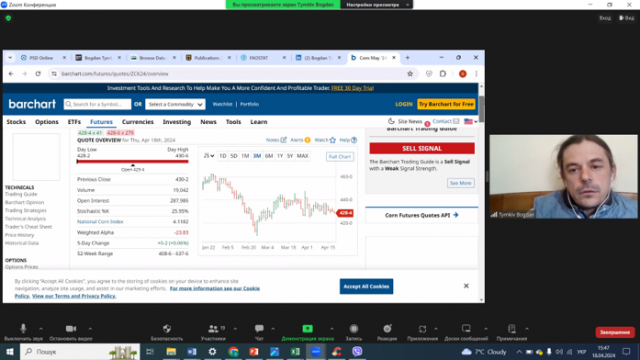The height and width of the screenshot is (360, 640).
Task: Open browser extensions puzzle icon
Action: [443, 74]
